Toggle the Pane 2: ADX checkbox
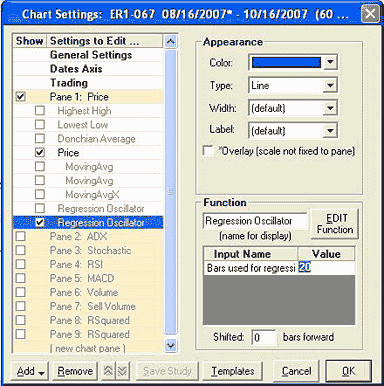 tap(21, 236)
